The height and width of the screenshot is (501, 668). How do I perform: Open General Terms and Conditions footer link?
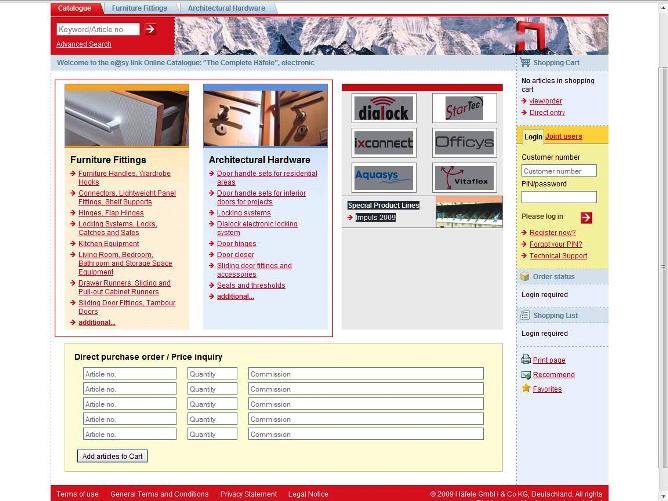[159, 494]
